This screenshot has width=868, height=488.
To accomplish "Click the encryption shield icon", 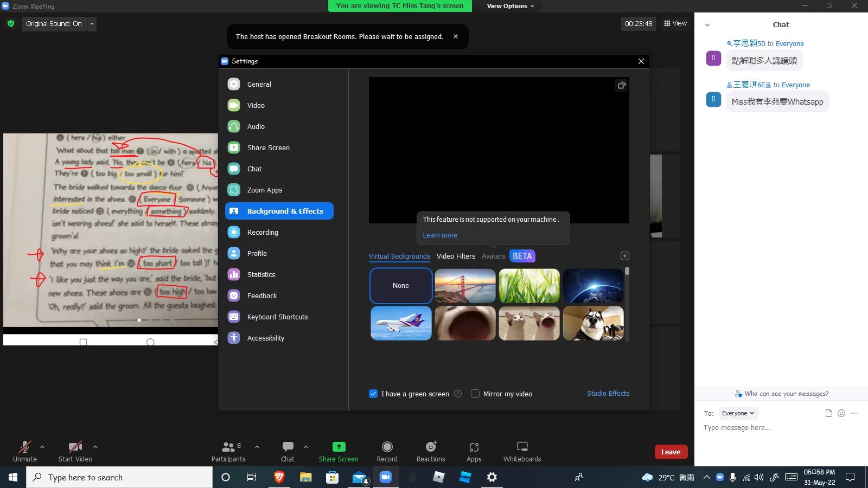I will coord(10,24).
